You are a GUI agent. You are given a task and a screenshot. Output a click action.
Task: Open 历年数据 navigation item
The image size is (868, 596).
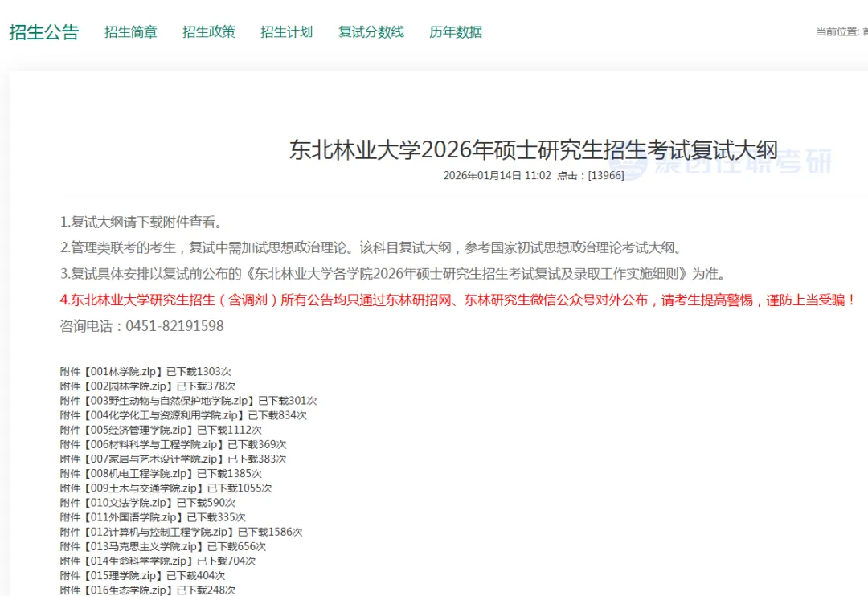point(457,32)
